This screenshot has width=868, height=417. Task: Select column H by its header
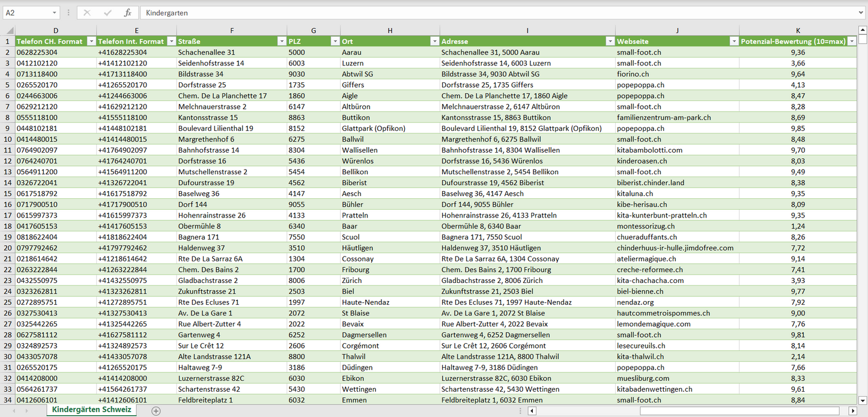[390, 30]
